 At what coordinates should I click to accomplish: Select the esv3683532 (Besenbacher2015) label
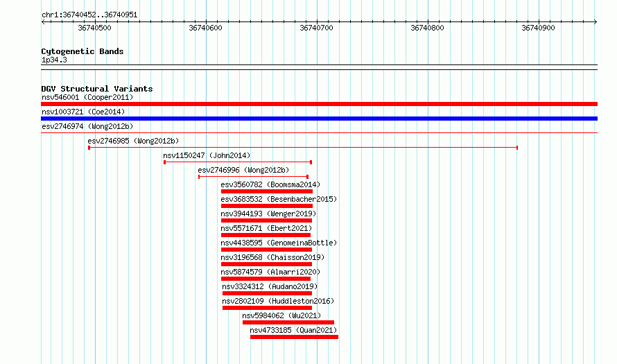(279, 199)
